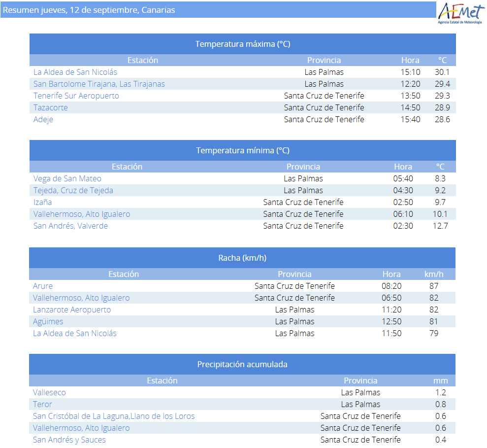This screenshot has width=487, height=448.
Task: Open Vallehermoso, Alto Igualero in Precipitación table
Action: [81, 428]
